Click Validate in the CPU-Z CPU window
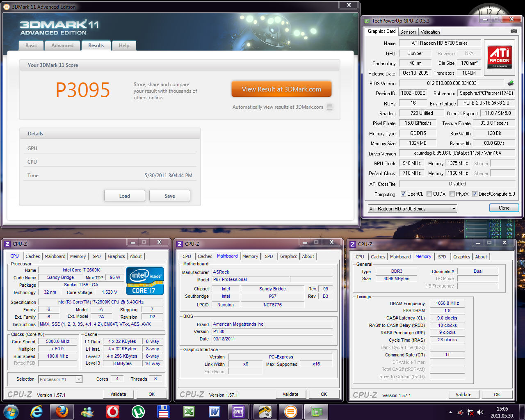The image size is (525, 420). pos(118,394)
